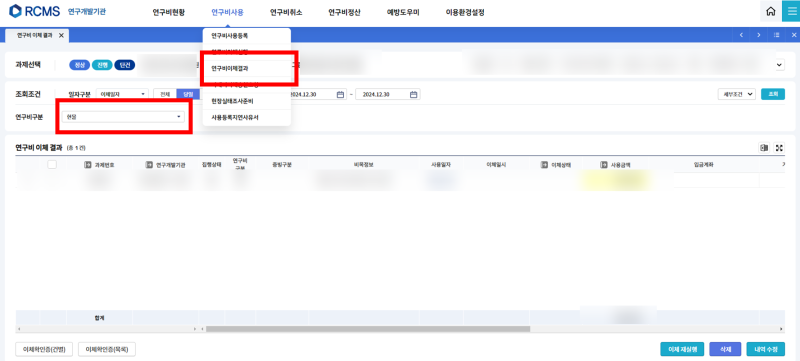Click the 이체일시 column header
Image resolution: width=800 pixels, height=361 pixels.
pyautogui.click(x=496, y=165)
